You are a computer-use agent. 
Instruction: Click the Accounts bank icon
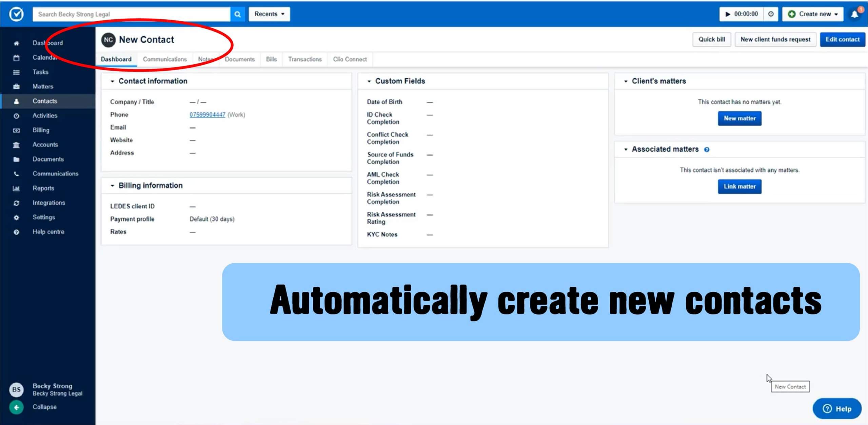tap(16, 145)
